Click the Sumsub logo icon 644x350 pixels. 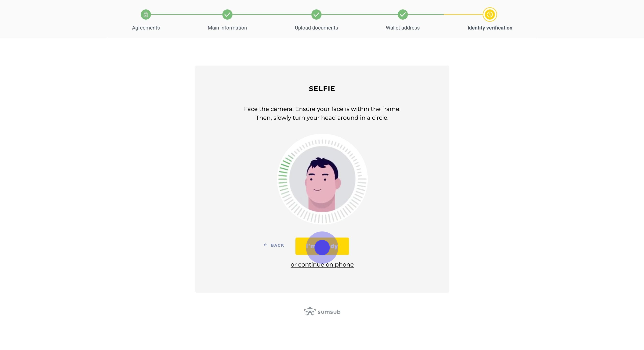pyautogui.click(x=310, y=312)
